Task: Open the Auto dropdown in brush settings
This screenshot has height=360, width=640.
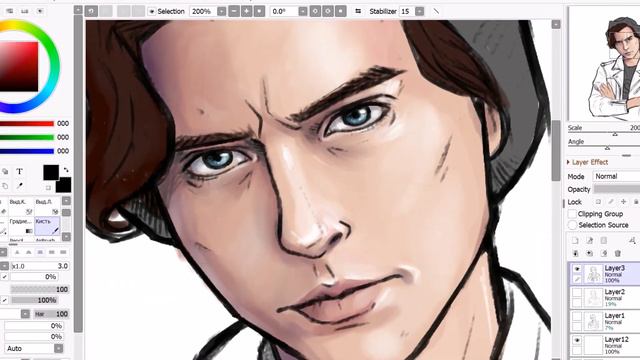Action: coord(58,349)
